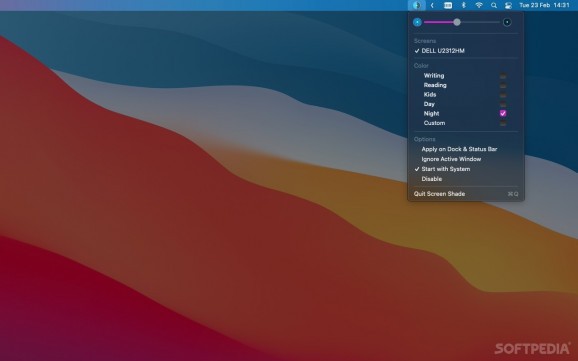
Task: Click the date and time in menu bar
Action: (x=544, y=5)
